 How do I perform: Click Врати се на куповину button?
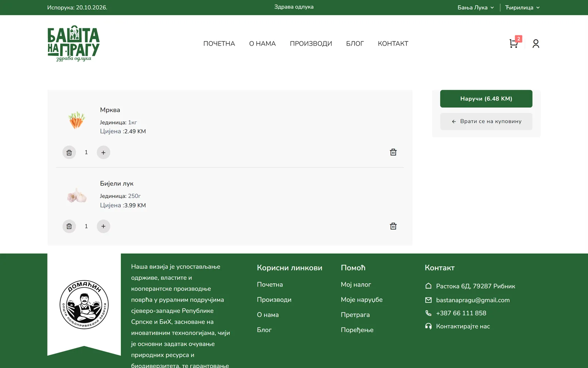(486, 121)
